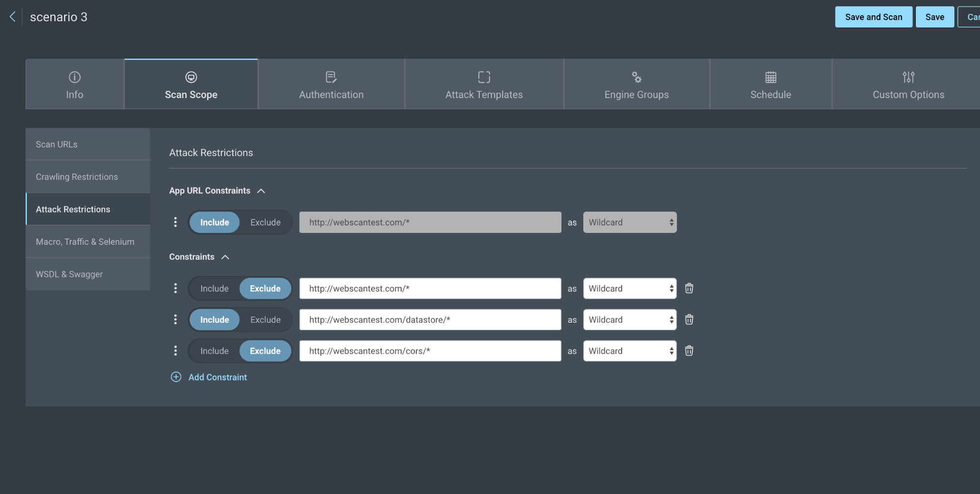Viewport: 980px width, 494px height.
Task: Click the Save and Scan button
Action: tap(873, 17)
